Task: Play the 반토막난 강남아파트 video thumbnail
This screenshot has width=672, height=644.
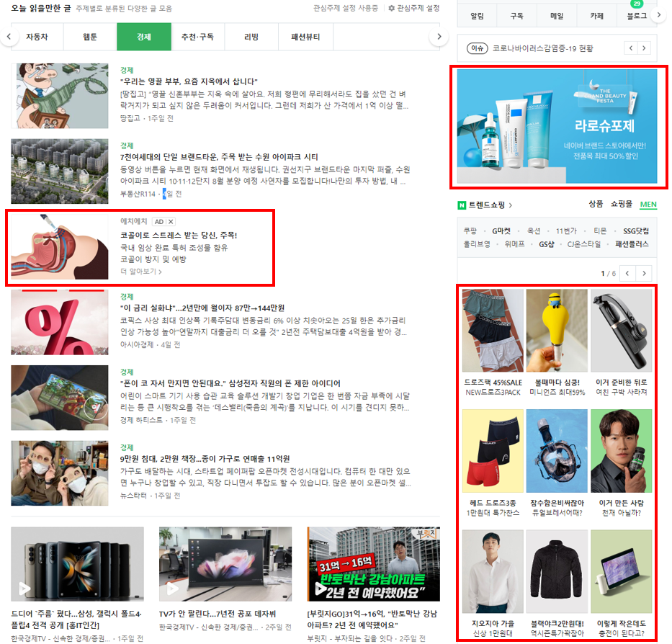Action: [373, 564]
